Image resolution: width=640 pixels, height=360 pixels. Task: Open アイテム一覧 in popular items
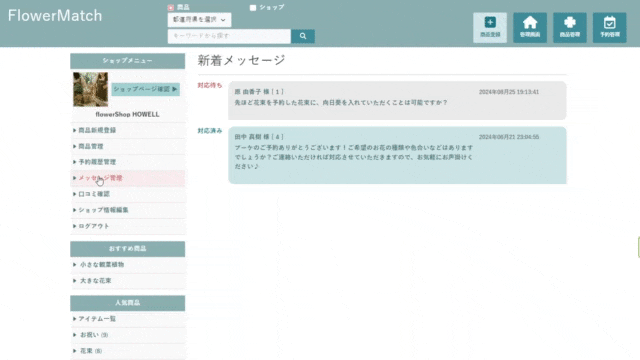(x=128, y=319)
